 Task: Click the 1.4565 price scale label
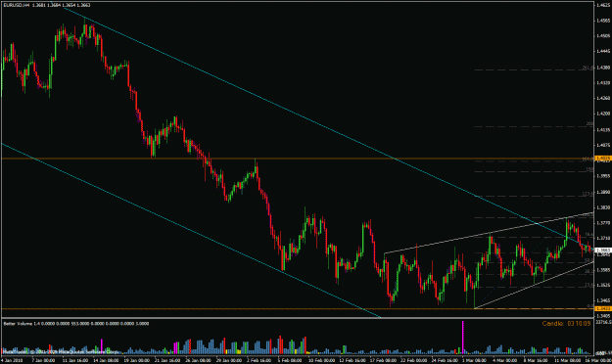point(603,21)
